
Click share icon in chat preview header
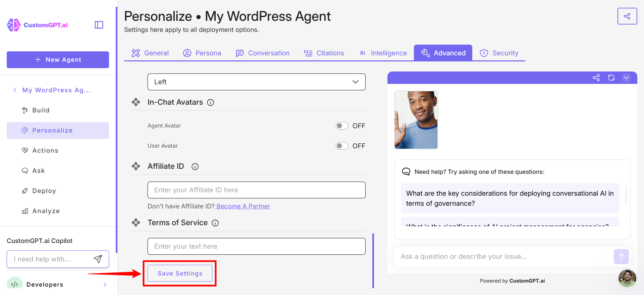tap(596, 78)
